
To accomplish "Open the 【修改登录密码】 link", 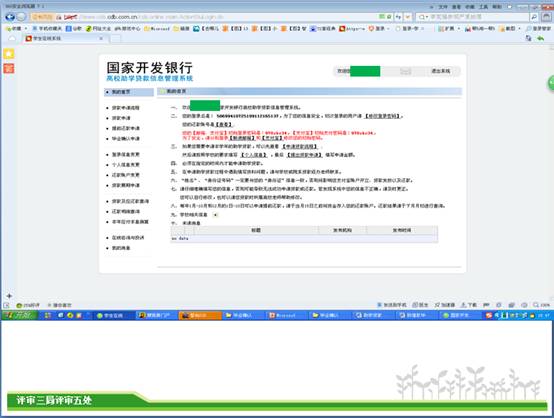I will click(x=383, y=116).
